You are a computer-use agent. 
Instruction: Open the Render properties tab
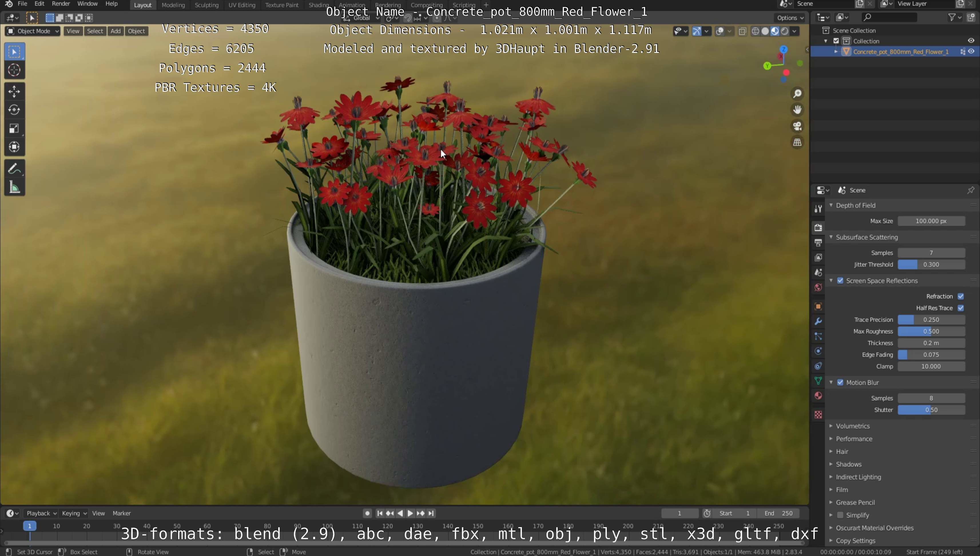pos(818,228)
